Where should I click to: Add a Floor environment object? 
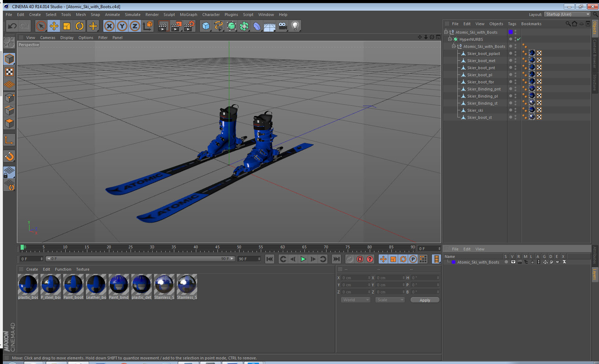pos(270,26)
